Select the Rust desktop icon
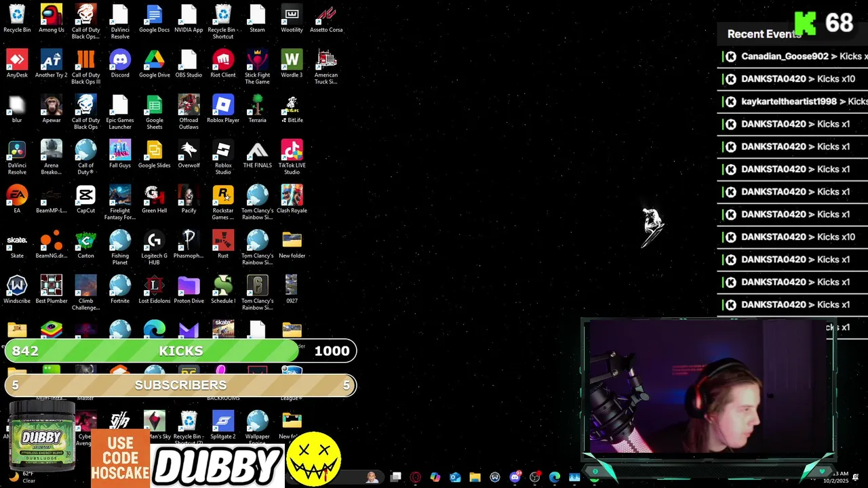Screen dimensions: 868x488 223,244
